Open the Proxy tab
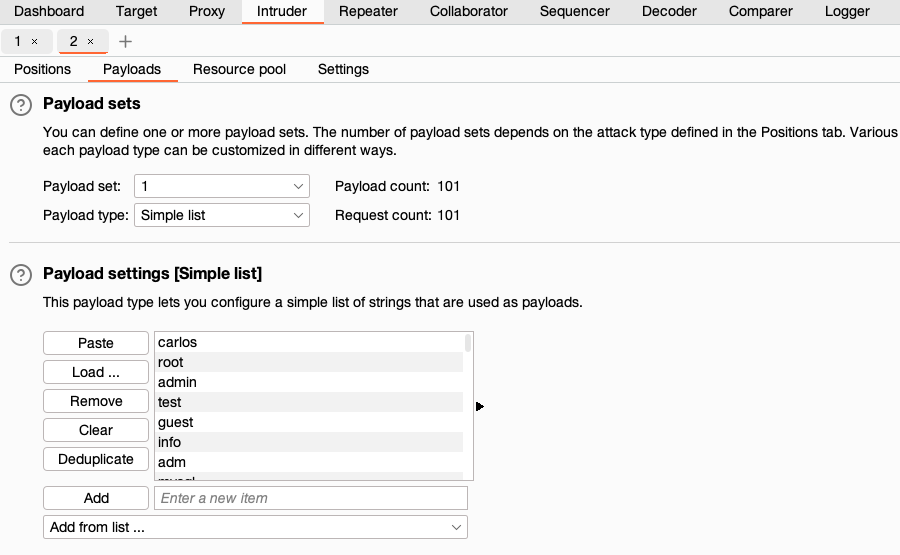Screen dimensions: 900x555 click(207, 11)
